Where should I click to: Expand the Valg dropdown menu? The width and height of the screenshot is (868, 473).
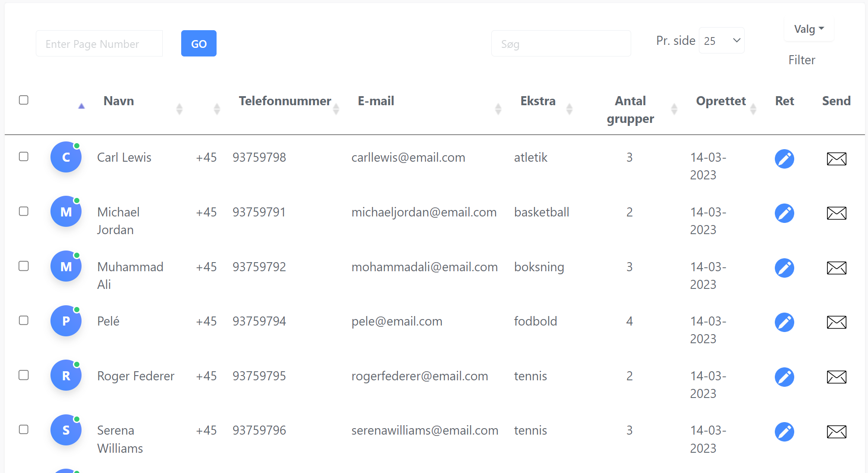tap(809, 29)
